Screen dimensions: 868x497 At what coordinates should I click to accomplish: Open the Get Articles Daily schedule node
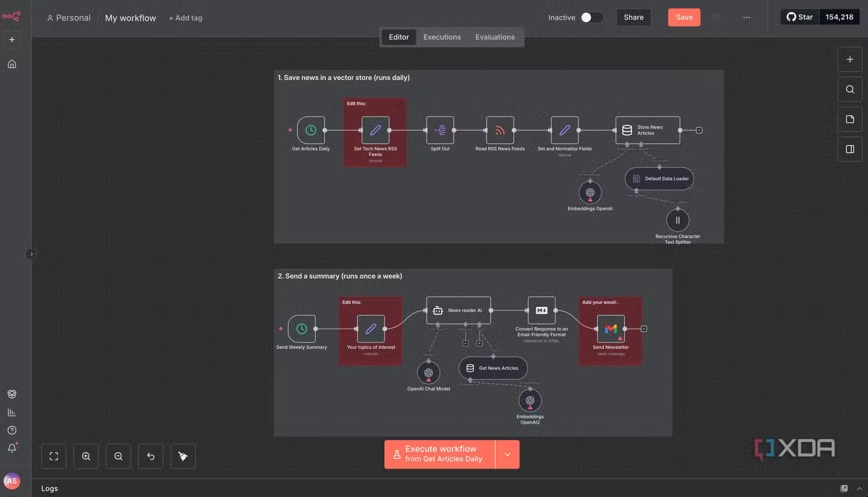click(311, 130)
